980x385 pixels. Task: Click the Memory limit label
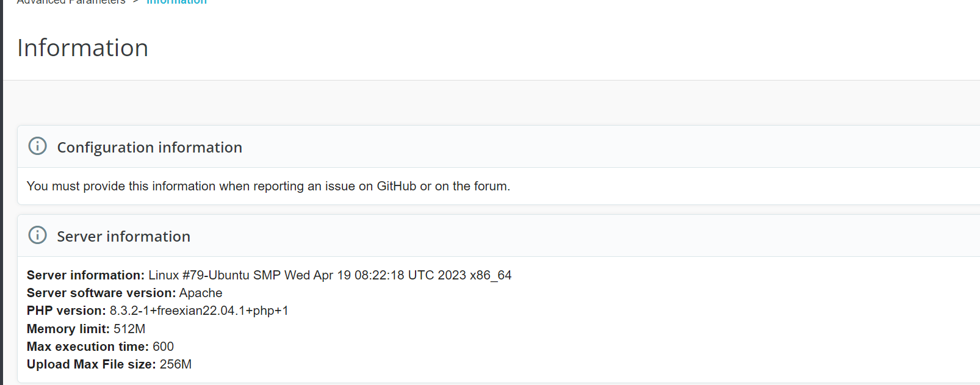tap(68, 329)
